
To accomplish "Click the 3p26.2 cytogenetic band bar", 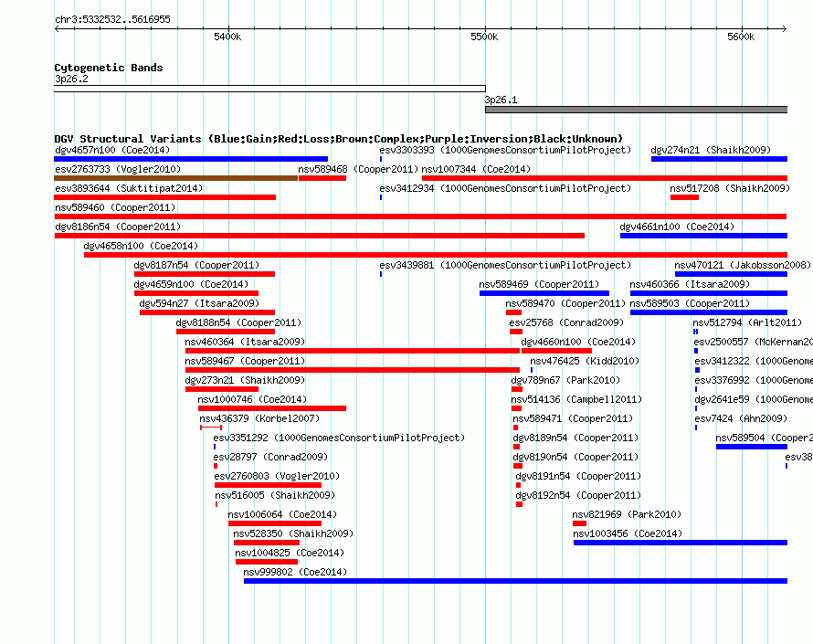I will 269,89.
